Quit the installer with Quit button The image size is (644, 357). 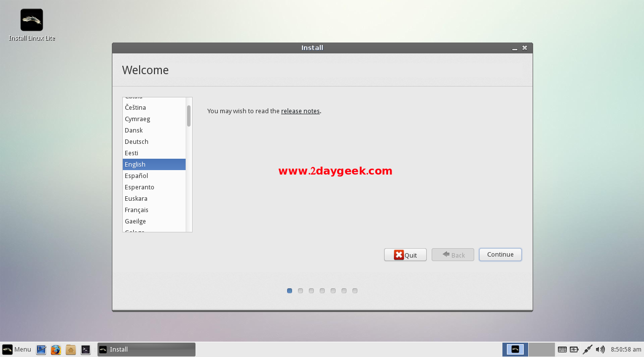pyautogui.click(x=405, y=255)
